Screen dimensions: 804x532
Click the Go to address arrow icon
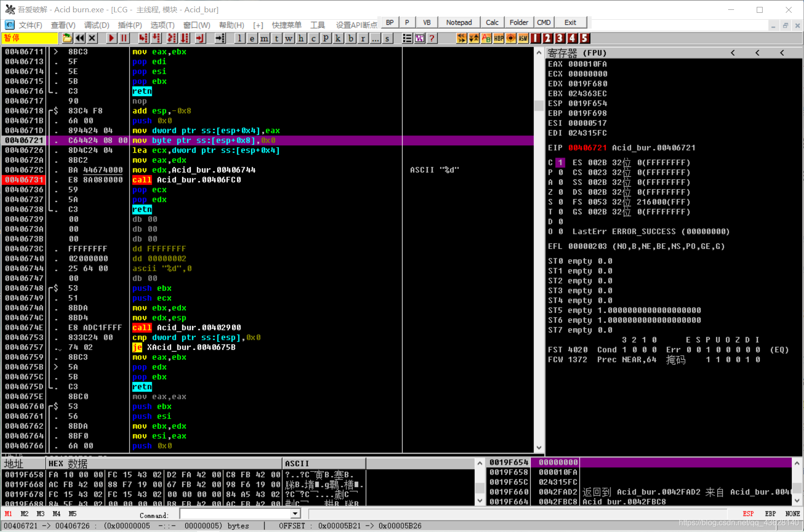coord(220,38)
